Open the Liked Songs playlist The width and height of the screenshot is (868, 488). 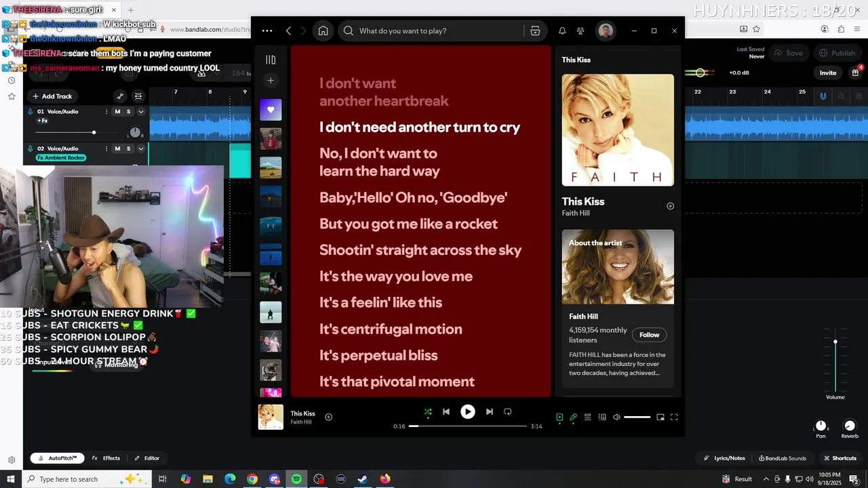[x=271, y=110]
